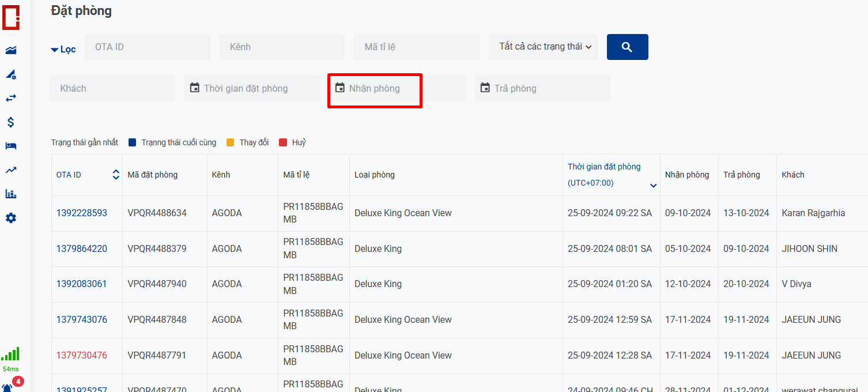Click the red logo in the sidebar
The height and width of the screenshot is (392, 868).
click(x=11, y=17)
